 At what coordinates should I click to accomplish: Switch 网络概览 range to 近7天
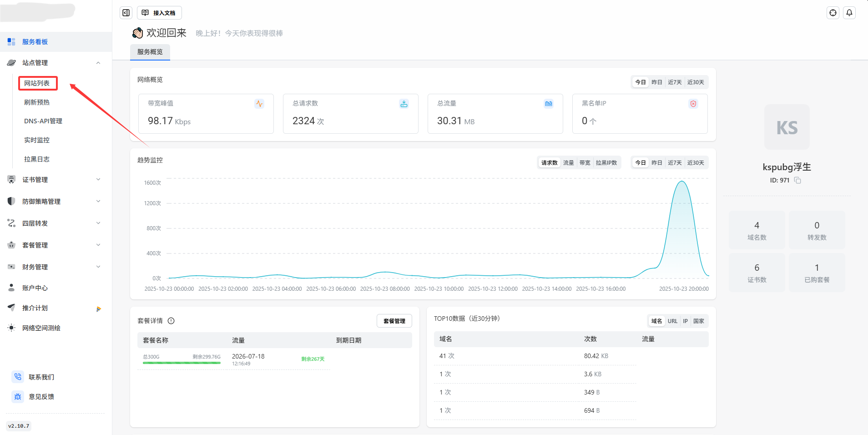[674, 82]
